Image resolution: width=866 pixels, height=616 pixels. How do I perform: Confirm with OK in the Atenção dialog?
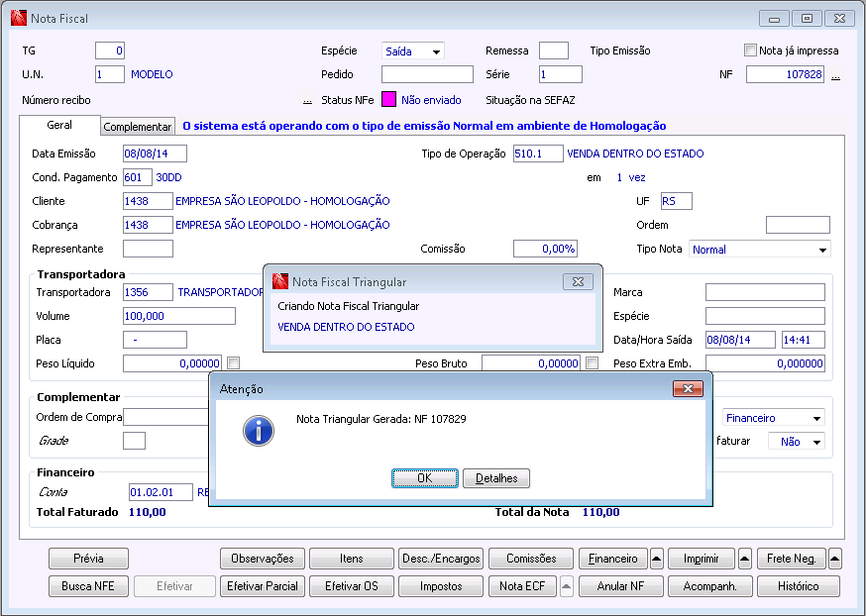click(x=425, y=478)
